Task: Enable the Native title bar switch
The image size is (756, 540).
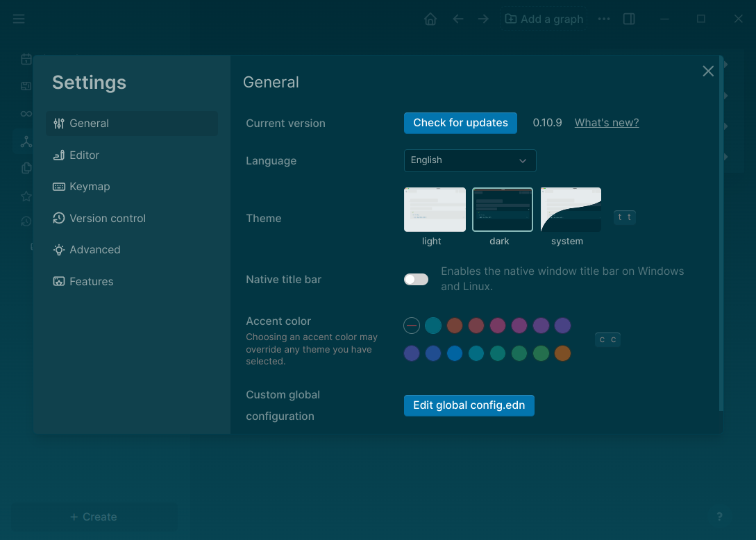Action: coord(416,279)
